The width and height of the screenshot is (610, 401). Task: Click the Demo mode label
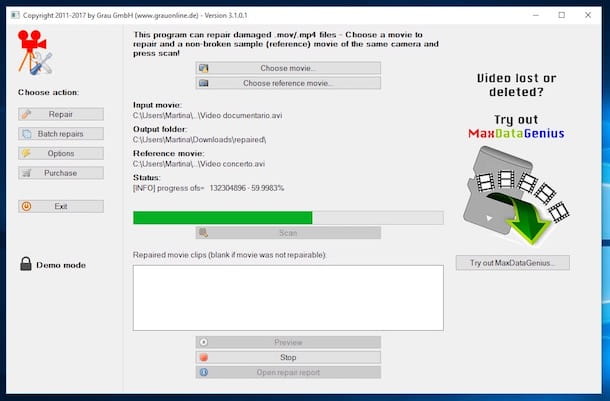[61, 265]
